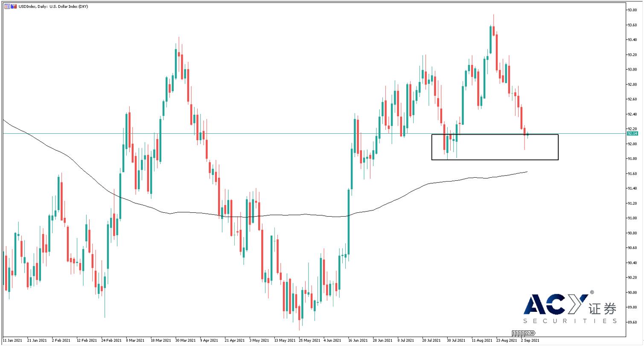Screen dimensions: 644x346
Task: Click the 92.60 price scale label
Action: click(632, 99)
